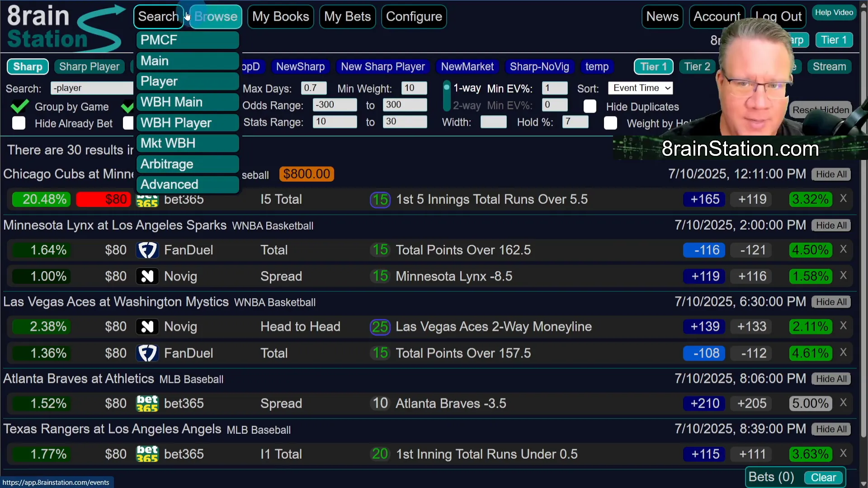The height and width of the screenshot is (488, 868).
Task: Click circled 15 badge on 1st 5 Innings row
Action: (380, 200)
